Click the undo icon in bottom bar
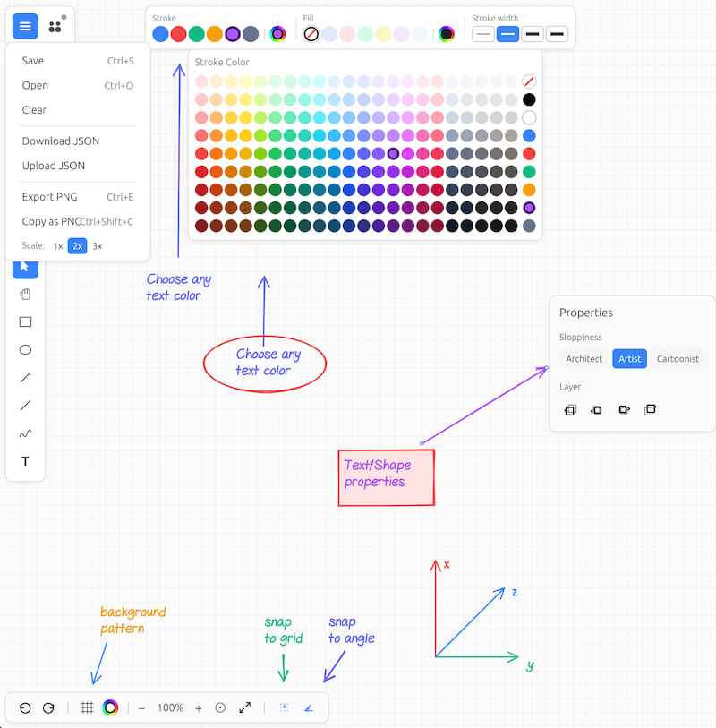Screen dimensions: 716x728 (x=25, y=707)
